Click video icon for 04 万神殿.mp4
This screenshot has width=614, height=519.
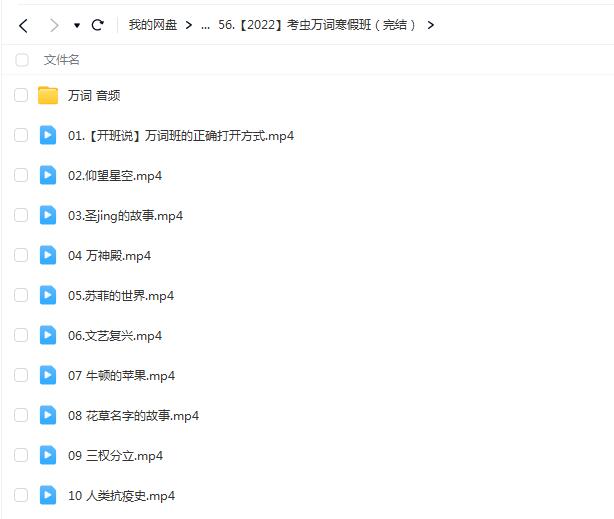pyautogui.click(x=48, y=255)
